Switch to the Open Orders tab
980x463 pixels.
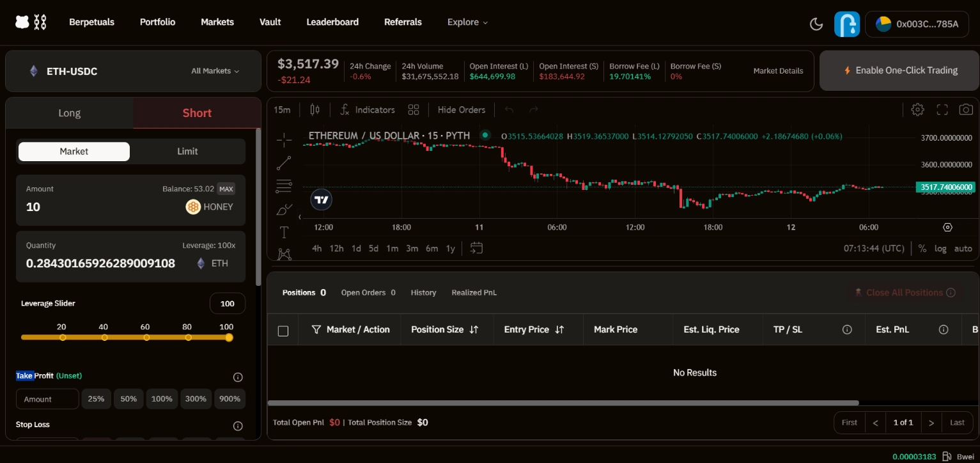click(368, 293)
